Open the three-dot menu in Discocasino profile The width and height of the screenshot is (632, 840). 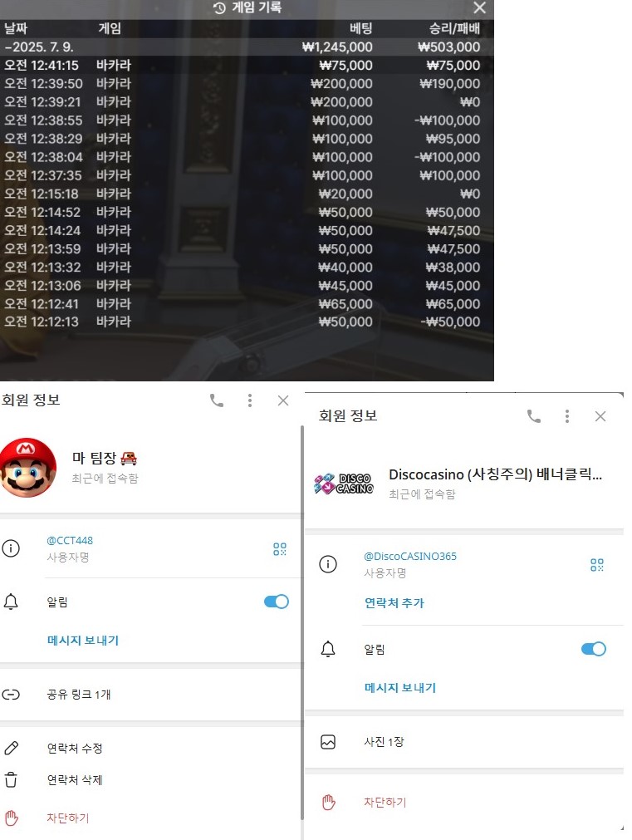pos(566,416)
